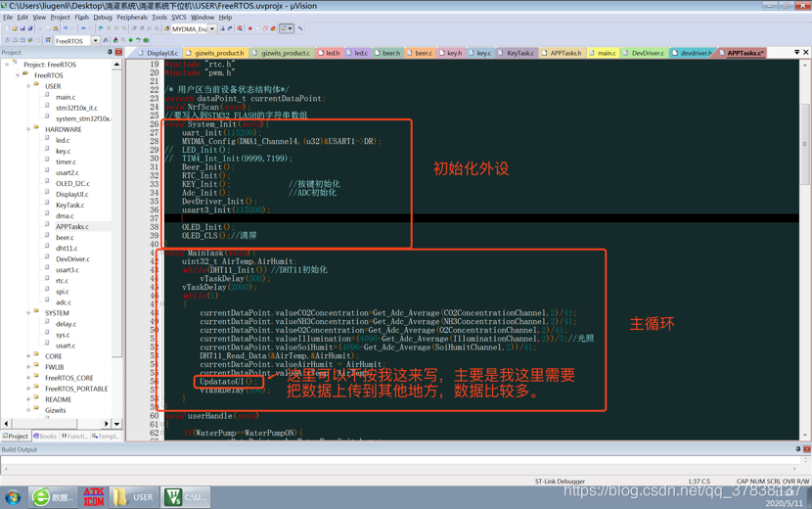Switch to the DisplayUI.c editor tab
The width and height of the screenshot is (812, 509).
pos(158,53)
